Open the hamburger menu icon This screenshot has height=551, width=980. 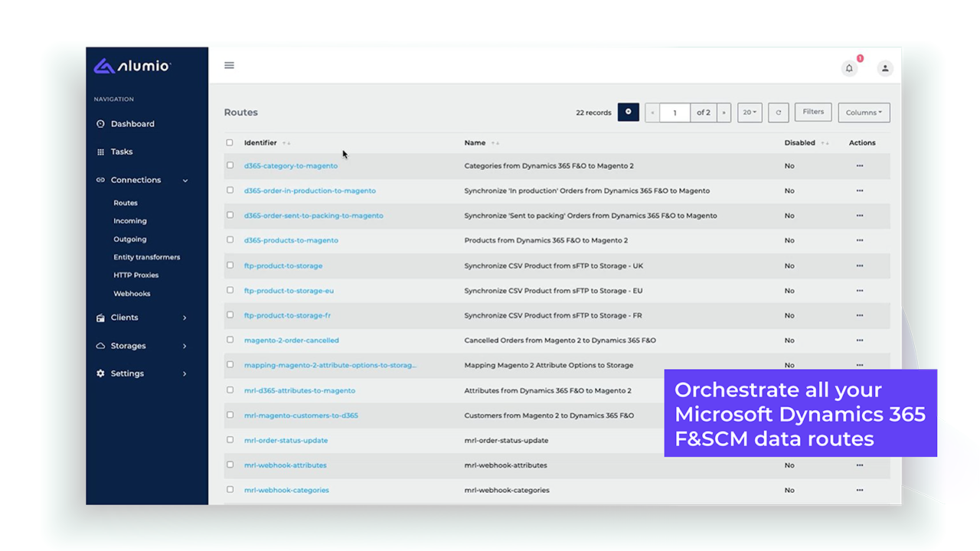[229, 65]
